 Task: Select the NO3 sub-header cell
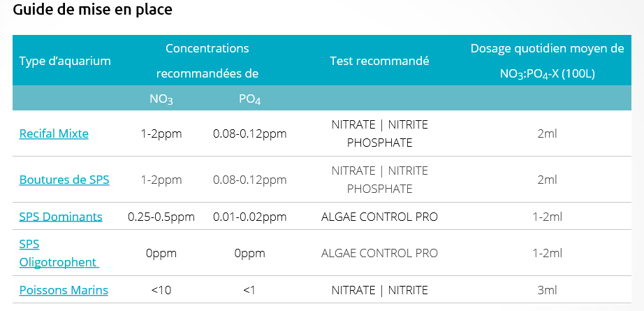161,99
